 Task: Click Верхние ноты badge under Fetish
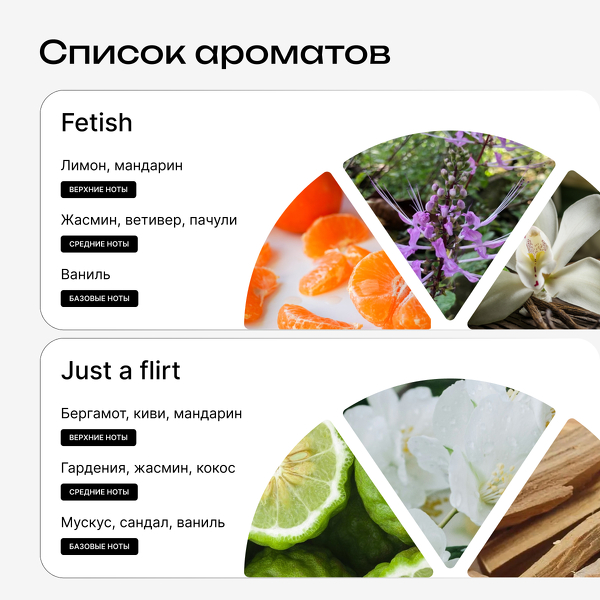(x=98, y=189)
